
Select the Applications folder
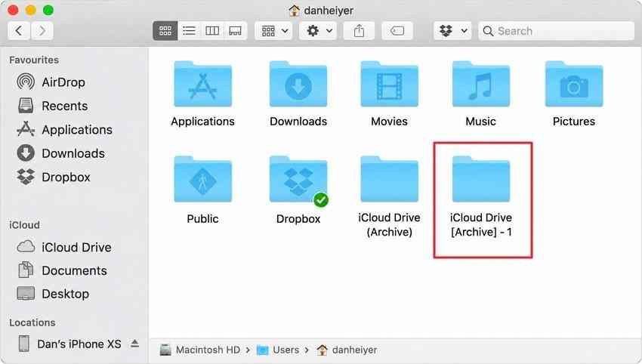click(202, 94)
